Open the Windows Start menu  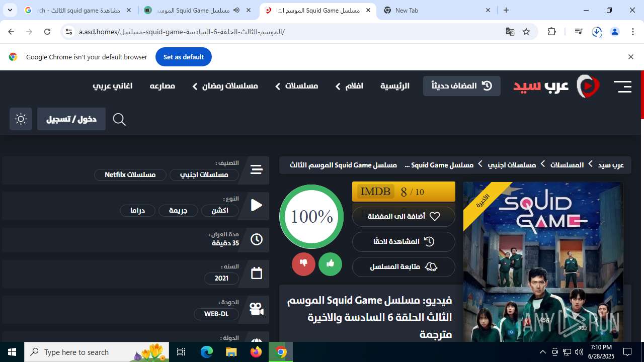(x=12, y=352)
